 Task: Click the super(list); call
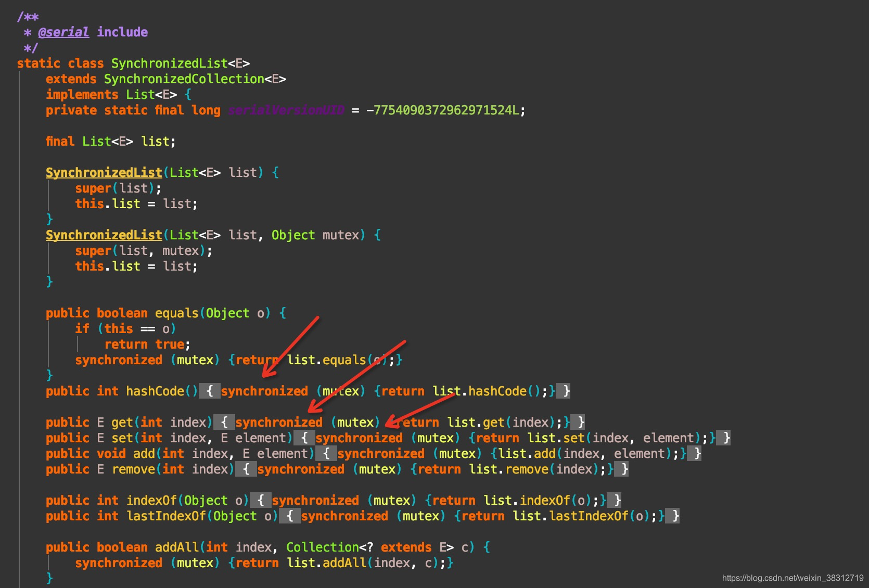click(x=118, y=188)
